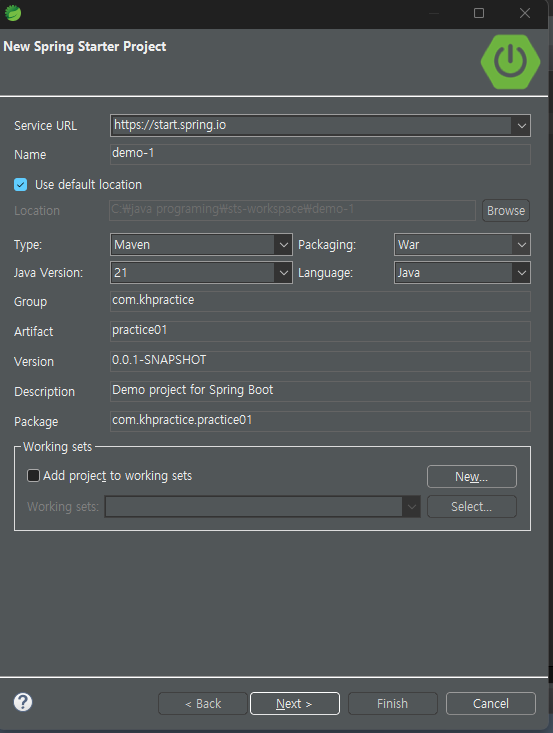Click into the Artifact field practice01
The height and width of the screenshot is (733, 553).
pos(320,331)
